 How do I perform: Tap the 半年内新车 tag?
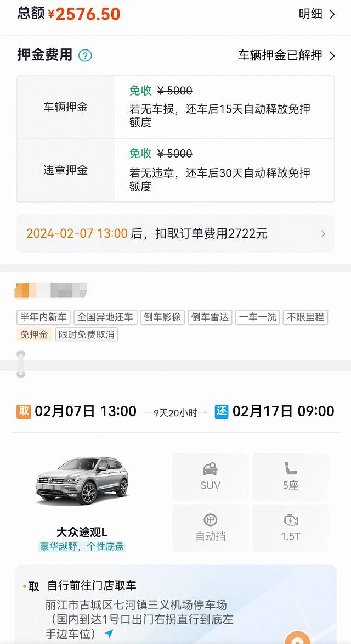[44, 317]
